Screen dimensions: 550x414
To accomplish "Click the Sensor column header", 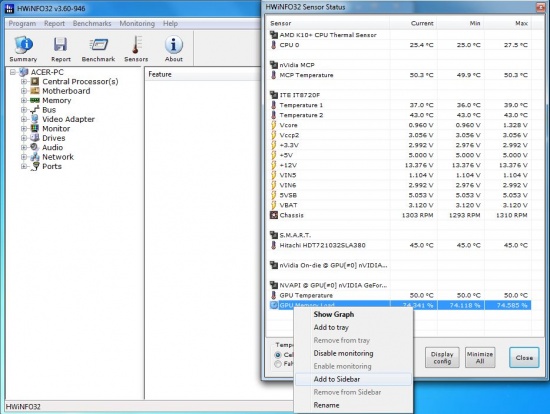I will (x=328, y=23).
